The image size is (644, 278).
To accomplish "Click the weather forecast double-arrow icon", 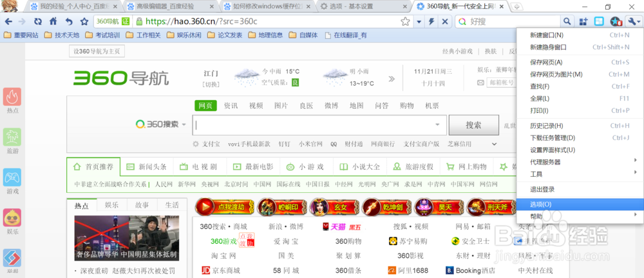I will pyautogui.click(x=392, y=79).
